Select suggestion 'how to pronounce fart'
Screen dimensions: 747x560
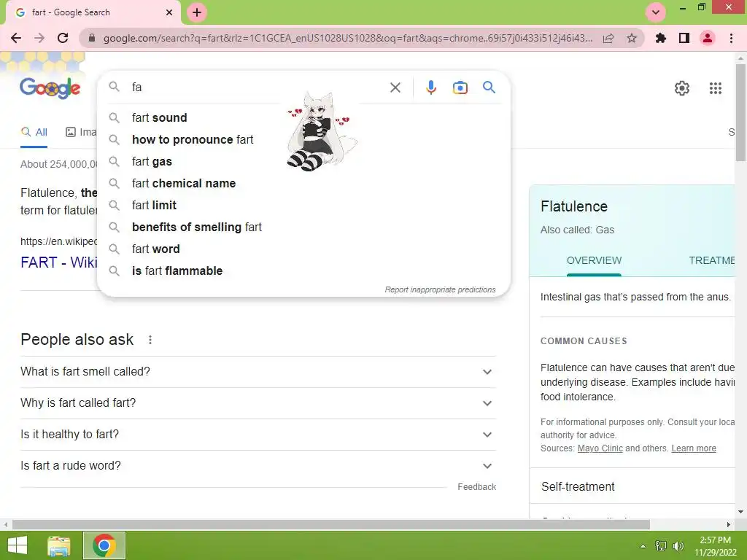pos(303,139)
